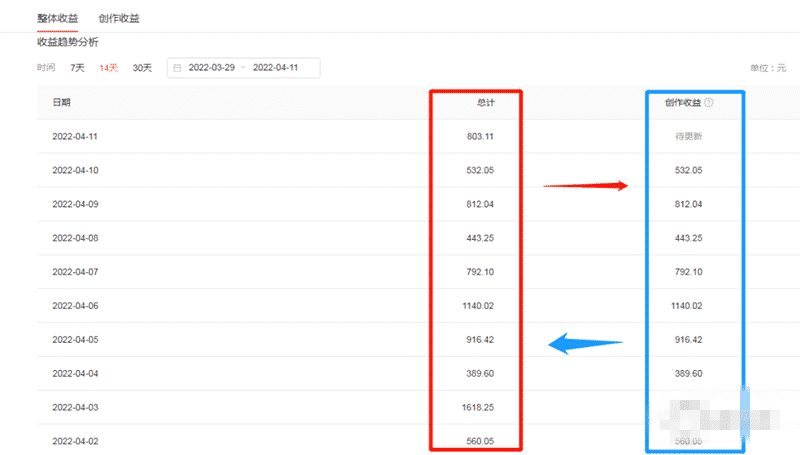This screenshot has height=455, width=800.
Task: Select the 14天 time range
Action: tap(109, 68)
